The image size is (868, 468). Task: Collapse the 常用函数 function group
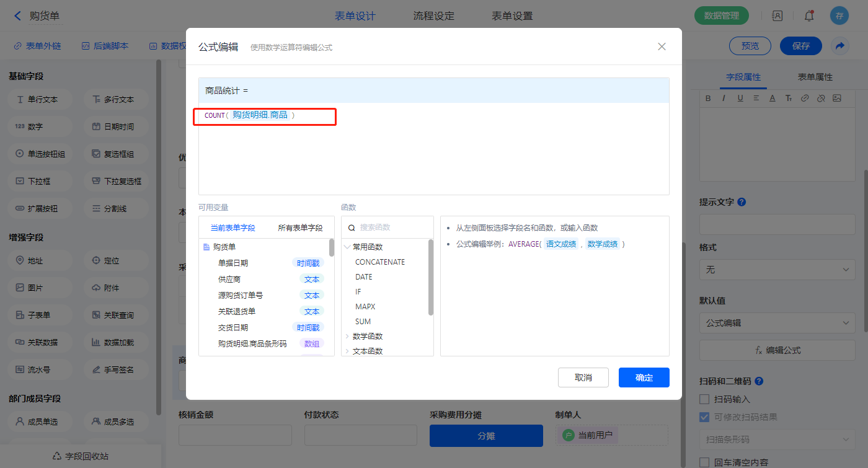coord(347,247)
